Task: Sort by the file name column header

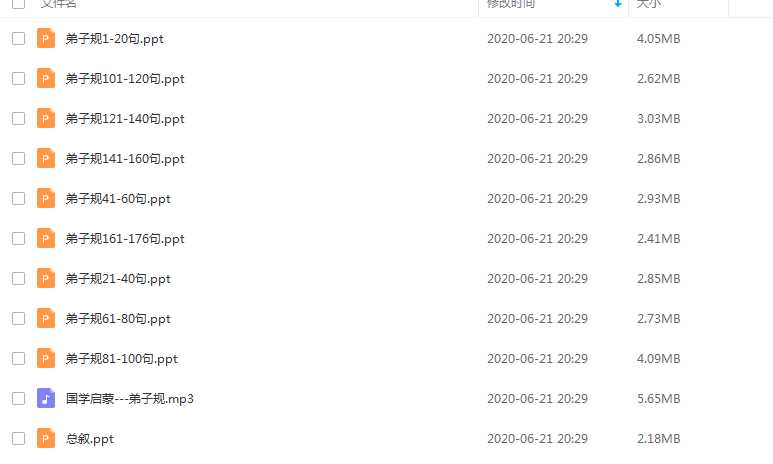Action: click(59, 3)
